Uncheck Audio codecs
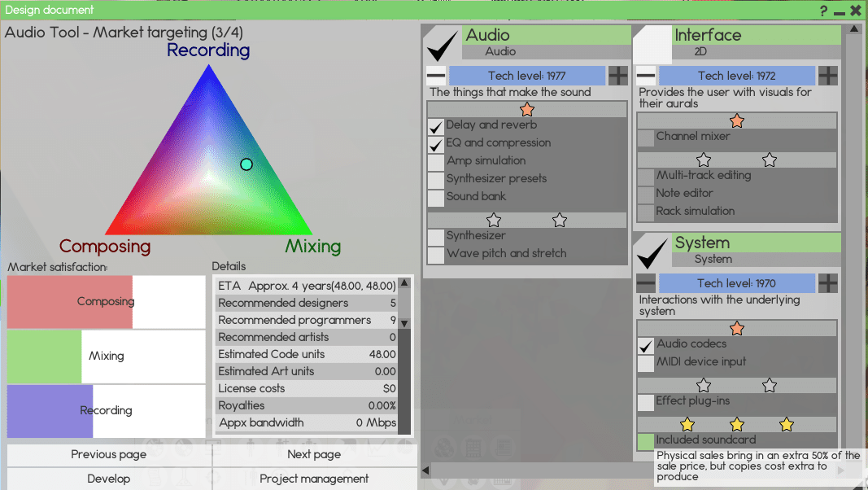This screenshot has height=490, width=868. tap(645, 345)
